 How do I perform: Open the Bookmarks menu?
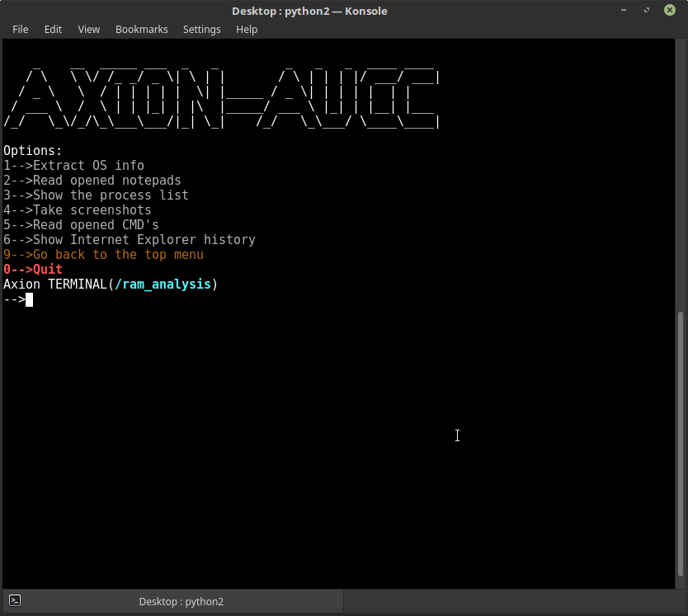(x=141, y=30)
